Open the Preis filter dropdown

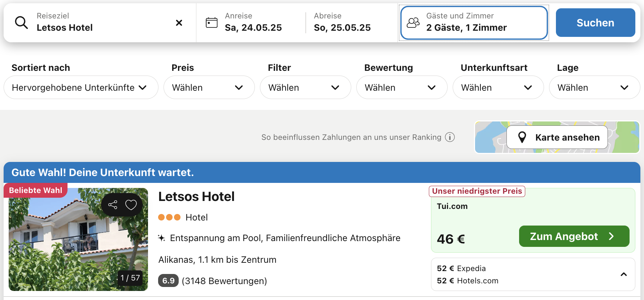click(x=209, y=87)
